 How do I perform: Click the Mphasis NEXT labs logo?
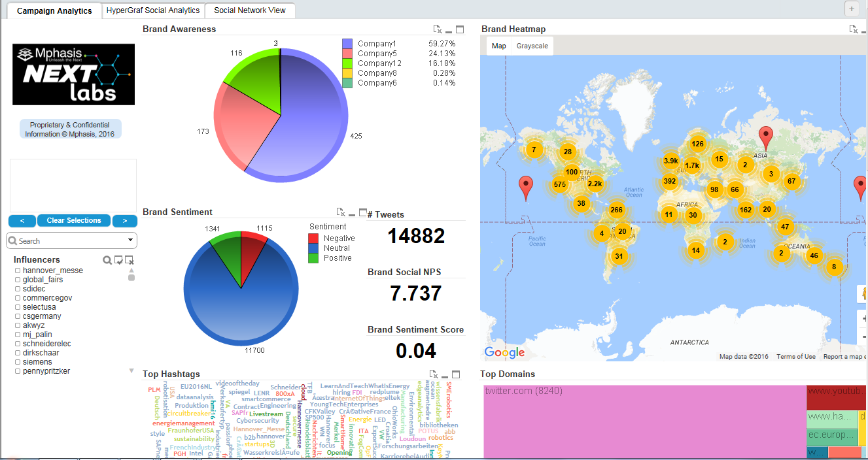pos(73,74)
